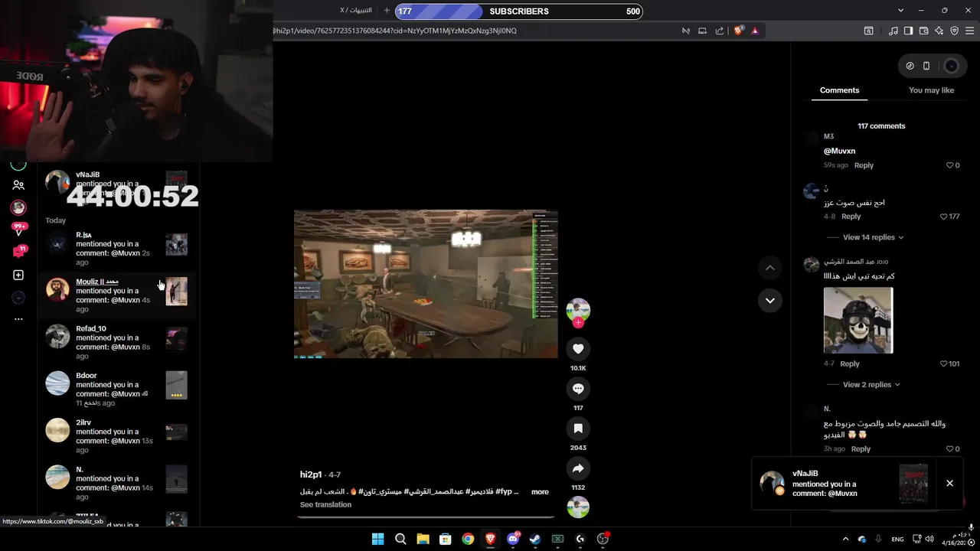Open the R.|SA mention notification
The height and width of the screenshot is (551, 980).
pyautogui.click(x=116, y=249)
